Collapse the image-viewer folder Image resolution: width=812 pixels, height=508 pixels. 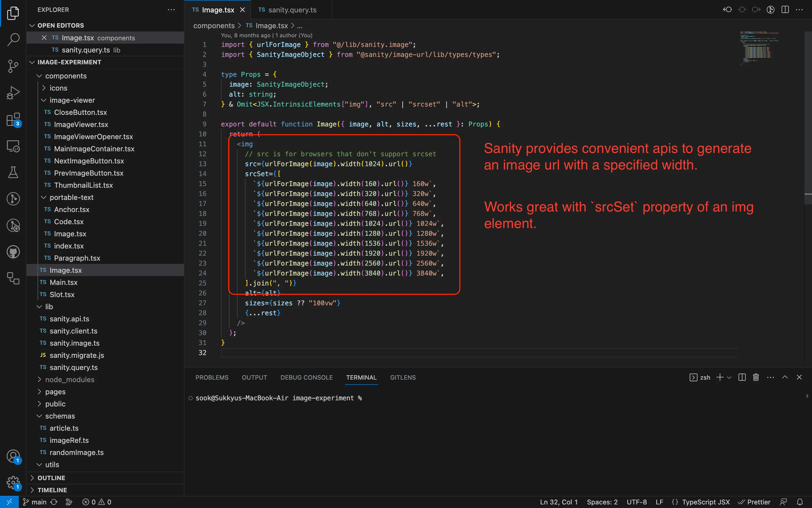coord(72,100)
